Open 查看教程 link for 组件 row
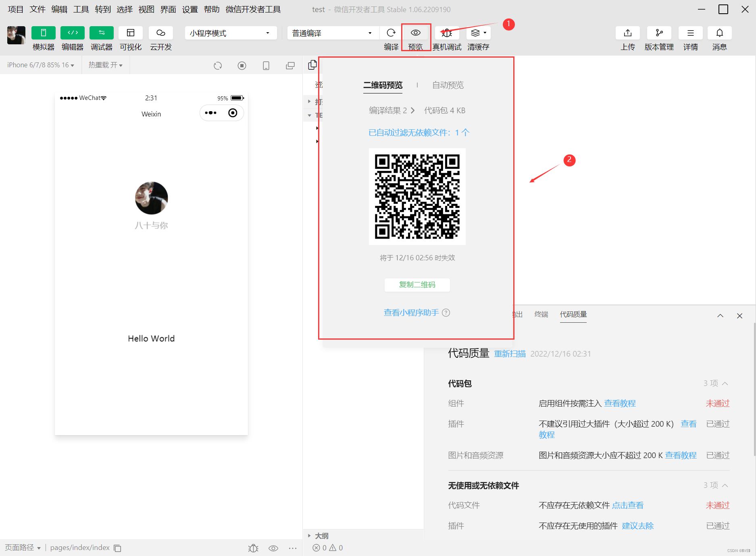Viewport: 756px width, 556px height. click(620, 403)
